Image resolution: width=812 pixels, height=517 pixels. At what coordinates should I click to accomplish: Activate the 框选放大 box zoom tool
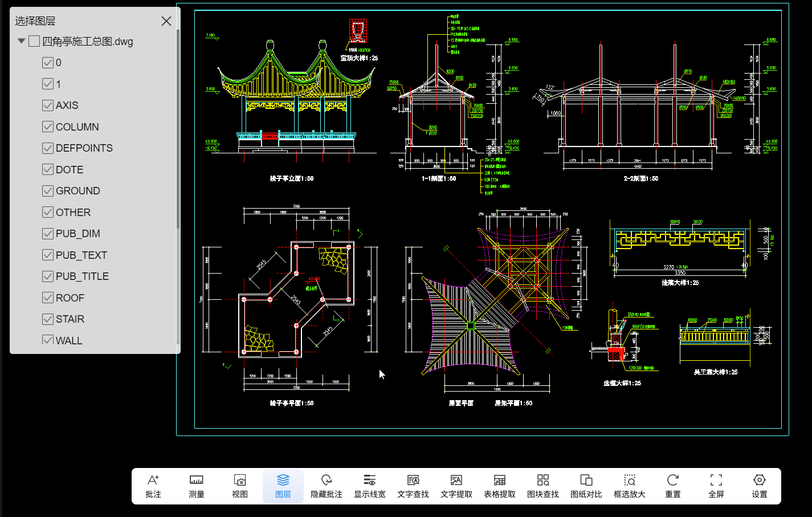(x=630, y=486)
